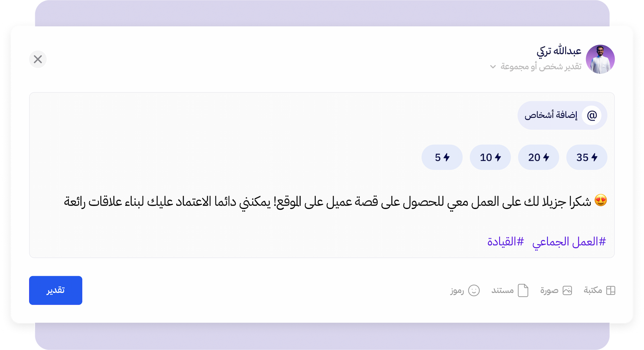Select the 20 points option
The height and width of the screenshot is (350, 644).
(x=538, y=157)
